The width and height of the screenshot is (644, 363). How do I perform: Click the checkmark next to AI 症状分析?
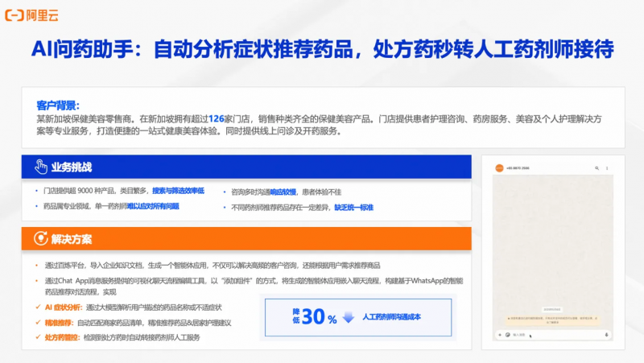click(39, 307)
